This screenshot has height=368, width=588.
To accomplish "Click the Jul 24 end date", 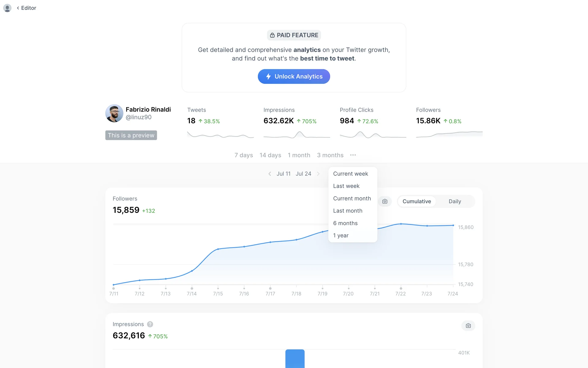I will (x=303, y=174).
